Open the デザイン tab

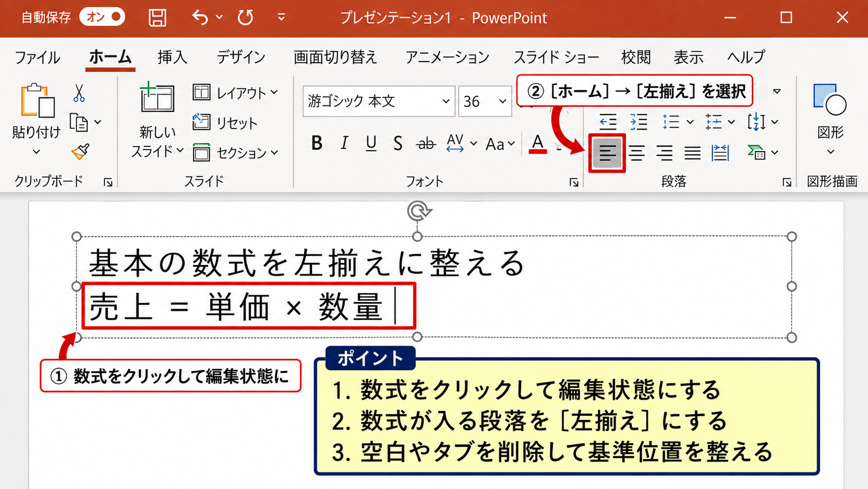pos(241,57)
